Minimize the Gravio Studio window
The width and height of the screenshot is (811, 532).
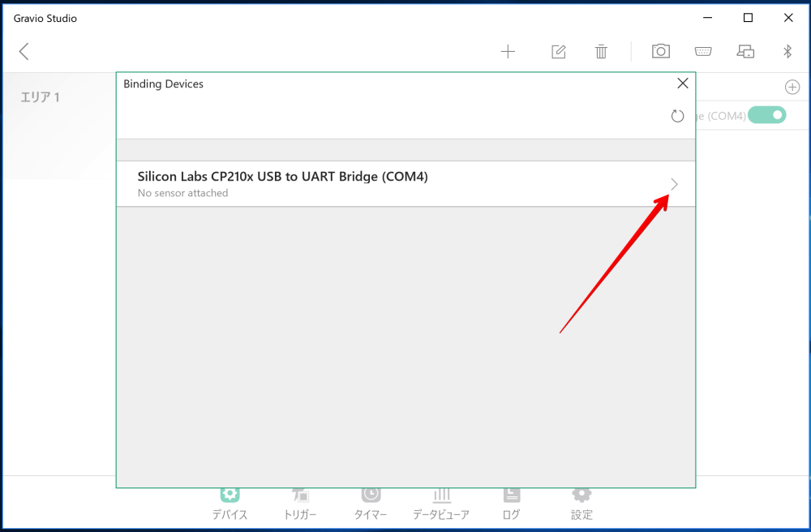pyautogui.click(x=707, y=18)
